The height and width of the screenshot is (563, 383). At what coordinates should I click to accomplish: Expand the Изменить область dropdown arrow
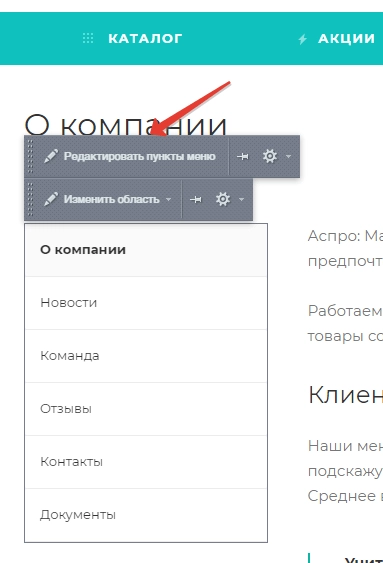click(168, 199)
